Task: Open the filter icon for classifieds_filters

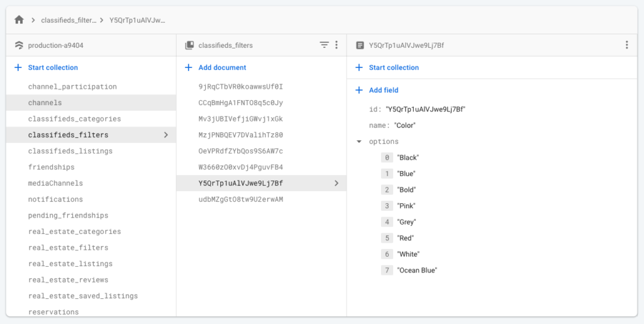Action: [325, 45]
